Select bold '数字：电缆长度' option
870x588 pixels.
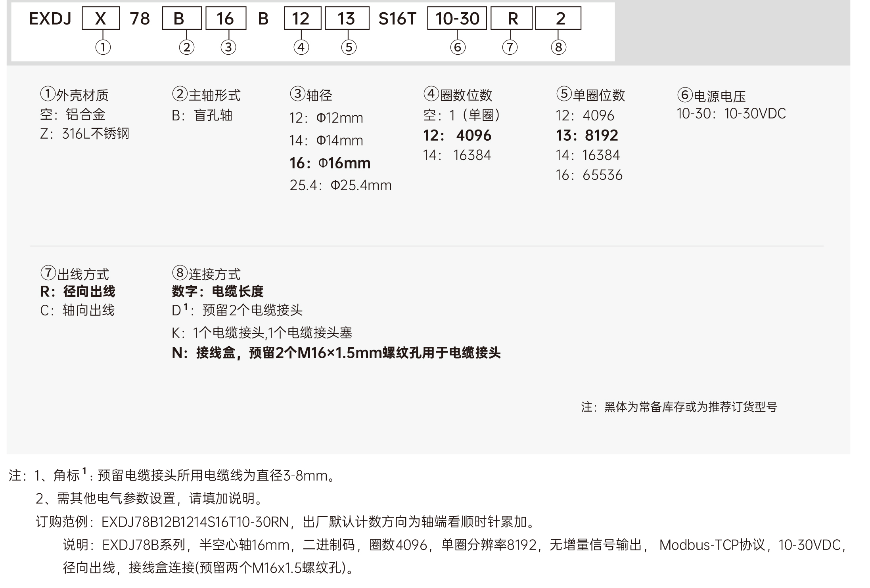(x=218, y=292)
